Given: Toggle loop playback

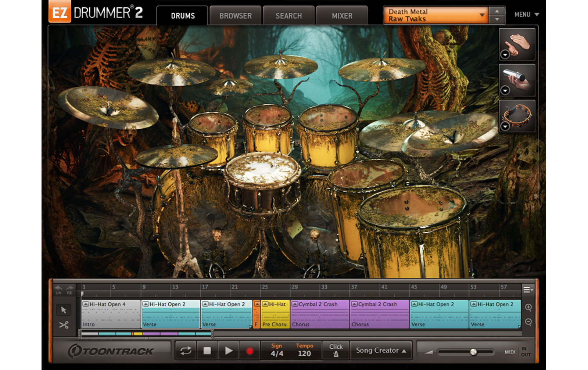Looking at the screenshot, I should pyautogui.click(x=186, y=351).
